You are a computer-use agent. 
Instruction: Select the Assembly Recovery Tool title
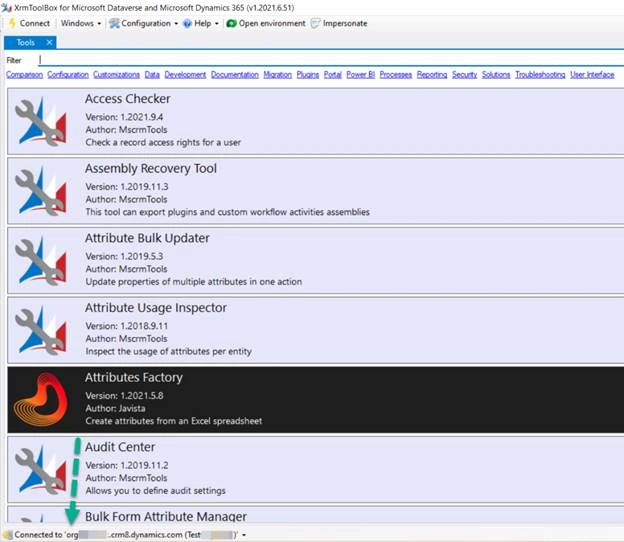click(x=151, y=169)
